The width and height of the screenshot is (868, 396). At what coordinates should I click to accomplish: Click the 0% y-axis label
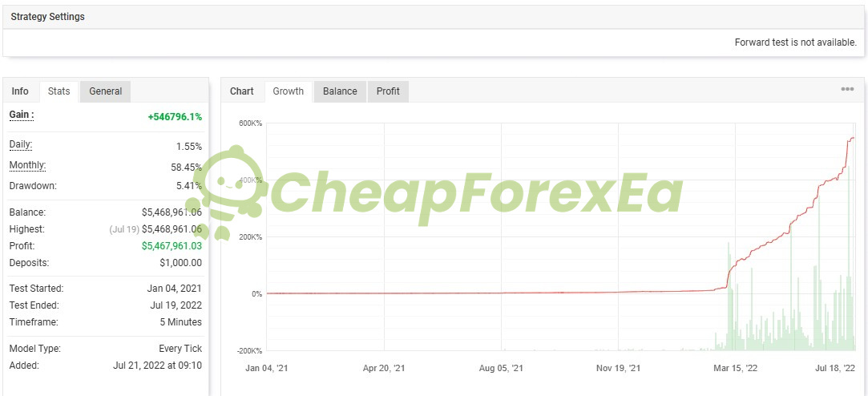(256, 294)
